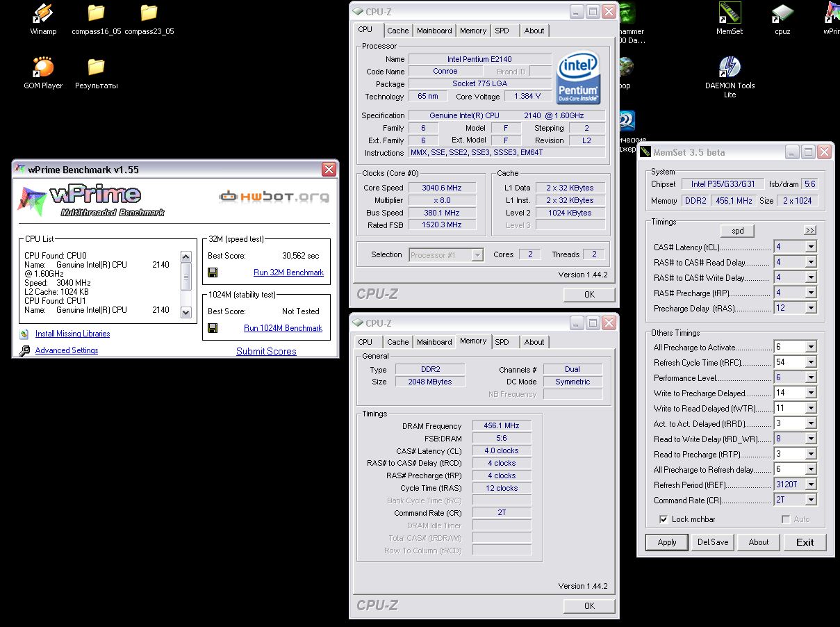Viewport: 840px width, 627px height.
Task: Open the Processor #1 selection dropdown
Action: [477, 255]
